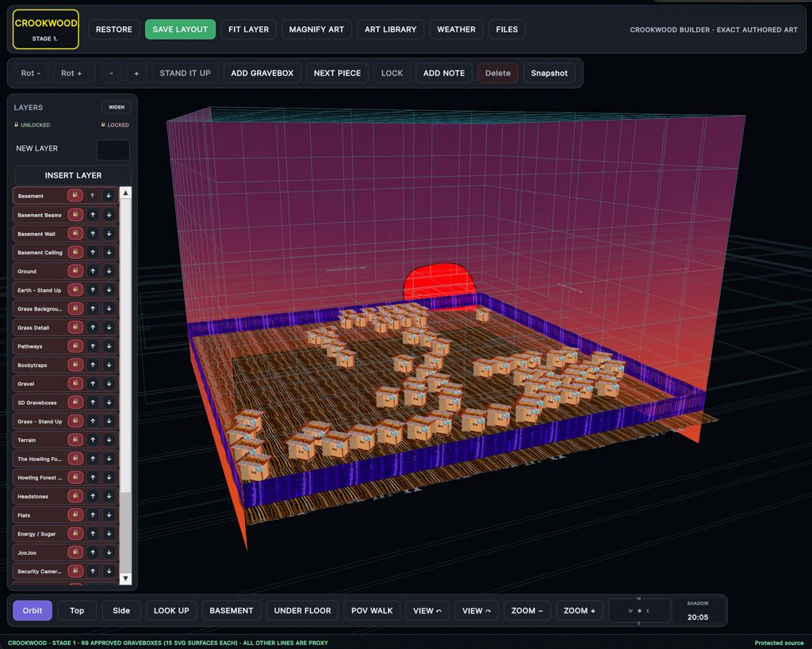Move the Gravel layer down

(109, 384)
